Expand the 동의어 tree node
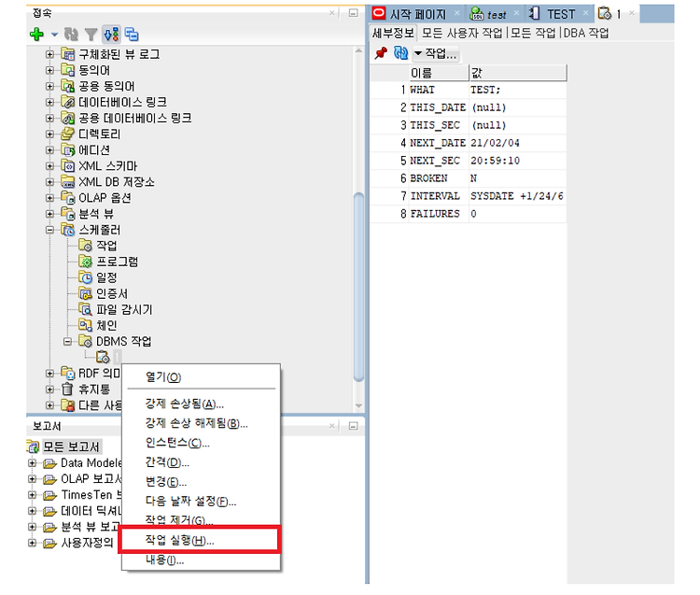This screenshot has width=700, height=595. coord(49,70)
